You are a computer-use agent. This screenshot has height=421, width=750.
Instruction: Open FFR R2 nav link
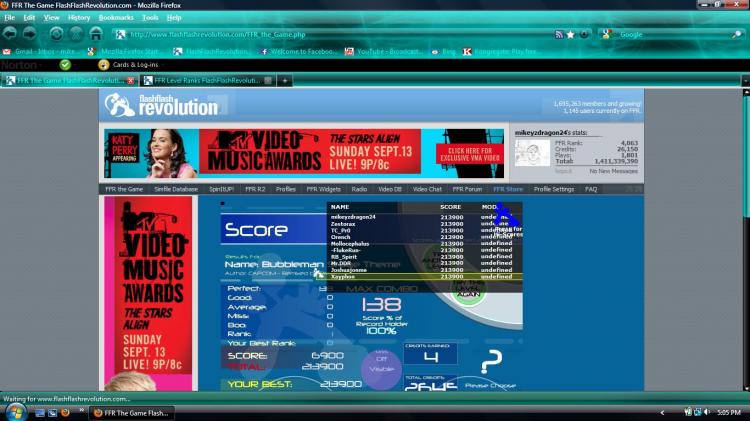pos(255,189)
